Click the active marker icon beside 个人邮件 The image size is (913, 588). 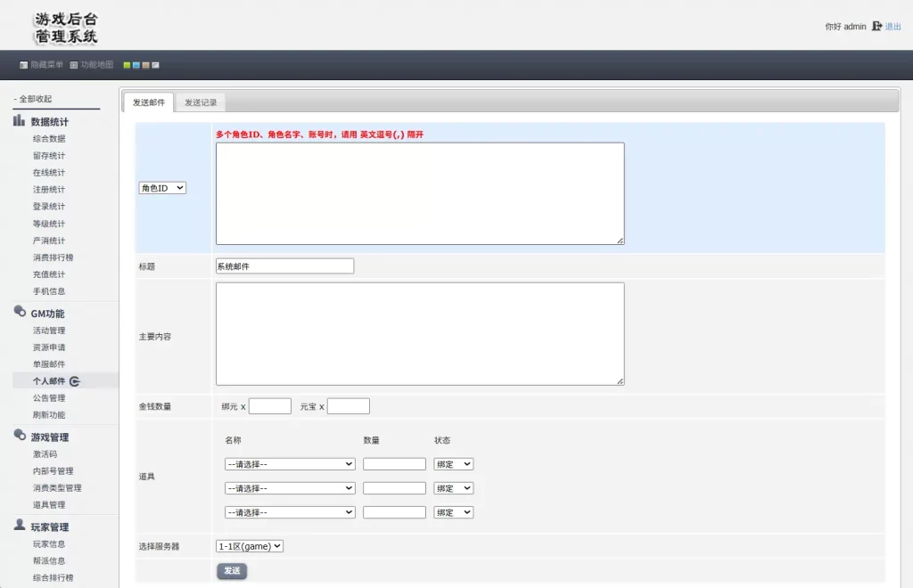coord(75,381)
